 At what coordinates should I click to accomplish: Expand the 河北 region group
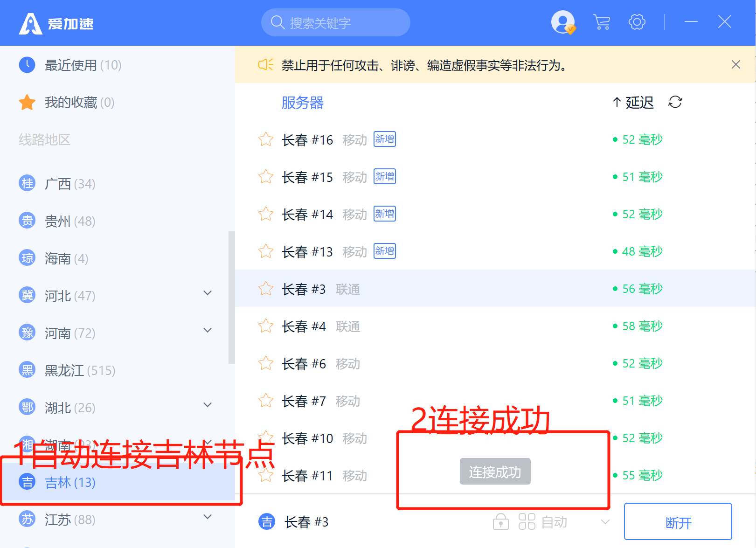(208, 293)
